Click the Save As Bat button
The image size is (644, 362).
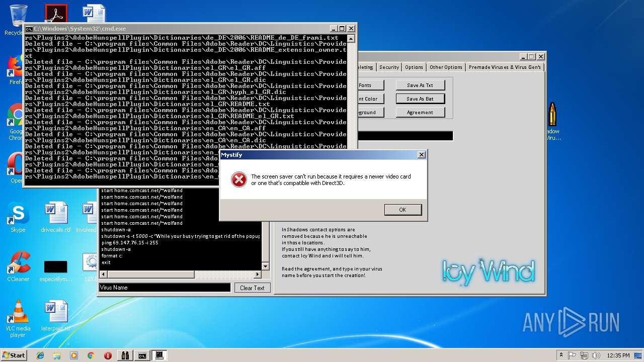pos(420,99)
